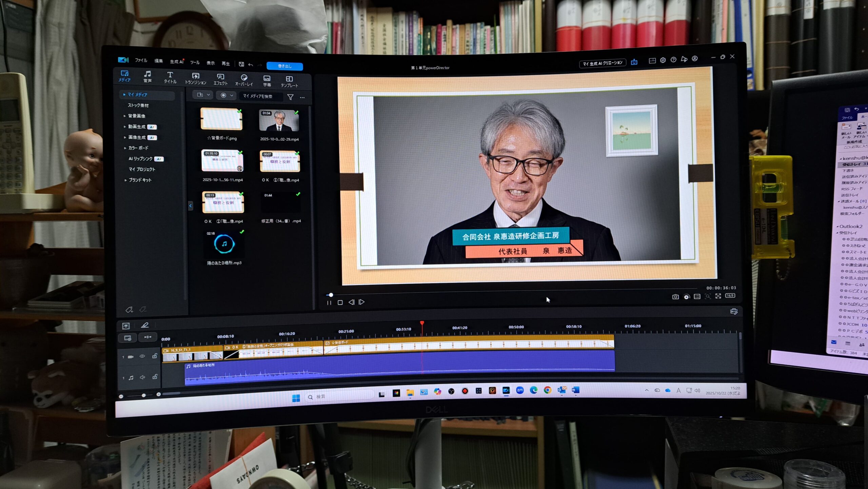The height and width of the screenshot is (489, 868).
Task: Open the ファイル menu
Action: point(141,60)
